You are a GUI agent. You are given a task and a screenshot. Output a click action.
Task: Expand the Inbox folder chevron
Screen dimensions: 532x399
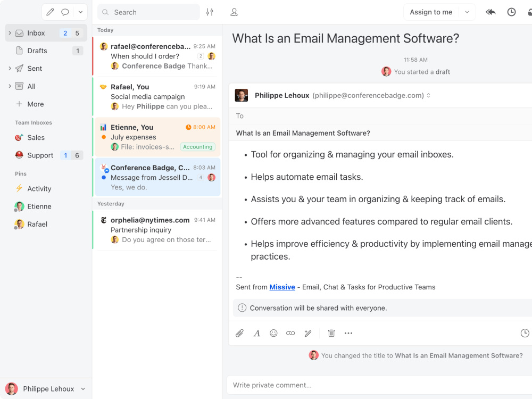(x=10, y=33)
